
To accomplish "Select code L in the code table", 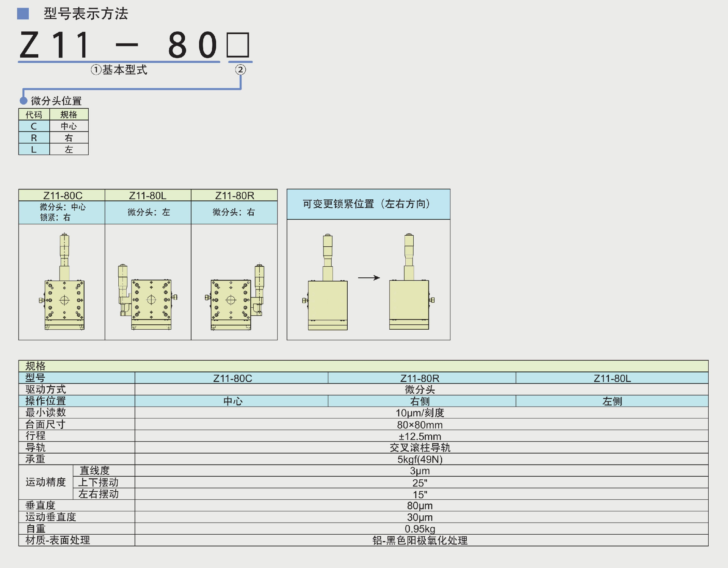I will coord(34,150).
